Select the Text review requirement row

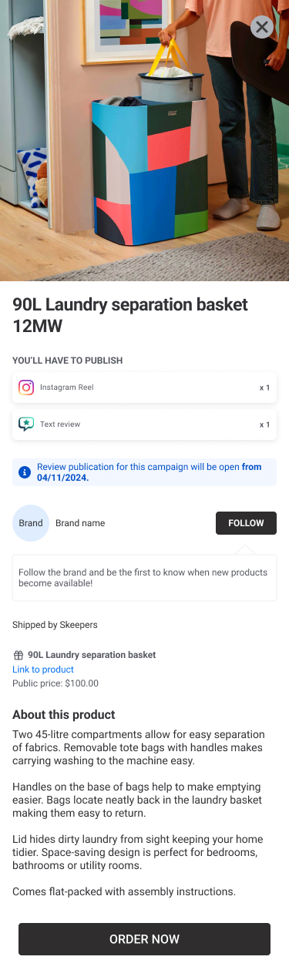click(144, 425)
